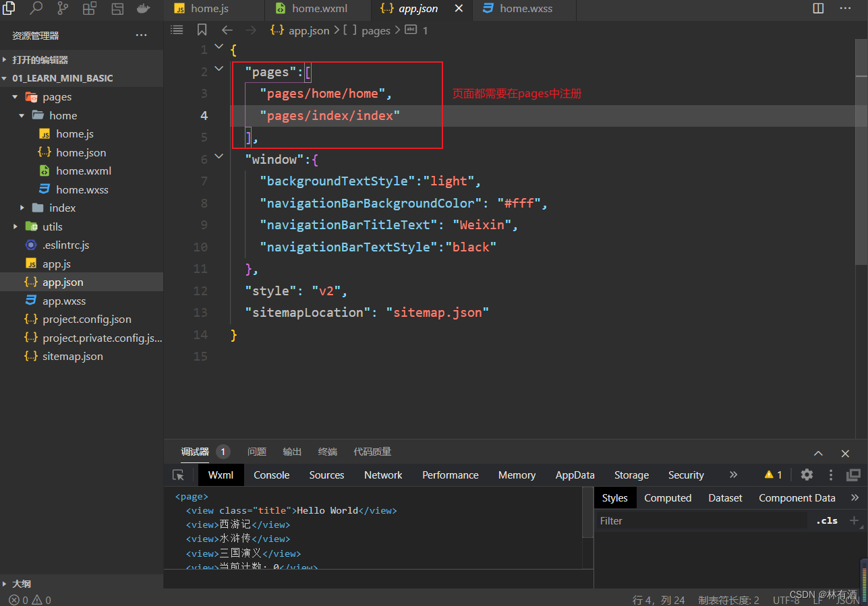Open the Network debugger tab
This screenshot has height=606, width=868.
[383, 475]
